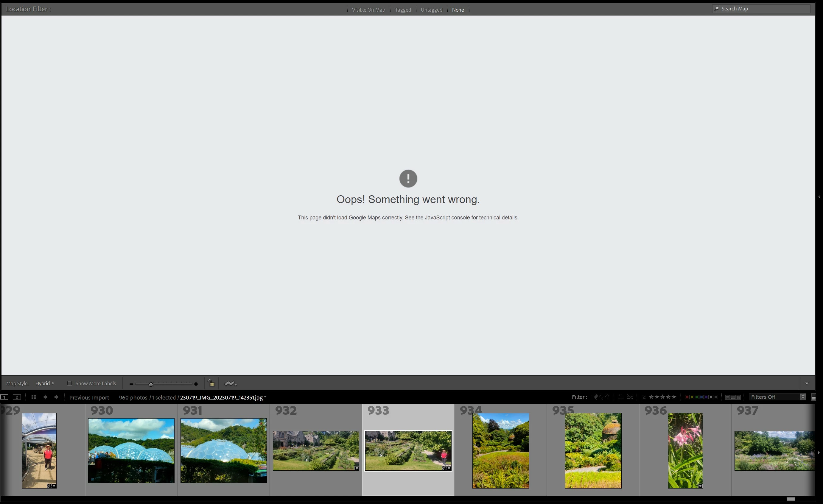Switch to filmstrip grid view icon

33,397
